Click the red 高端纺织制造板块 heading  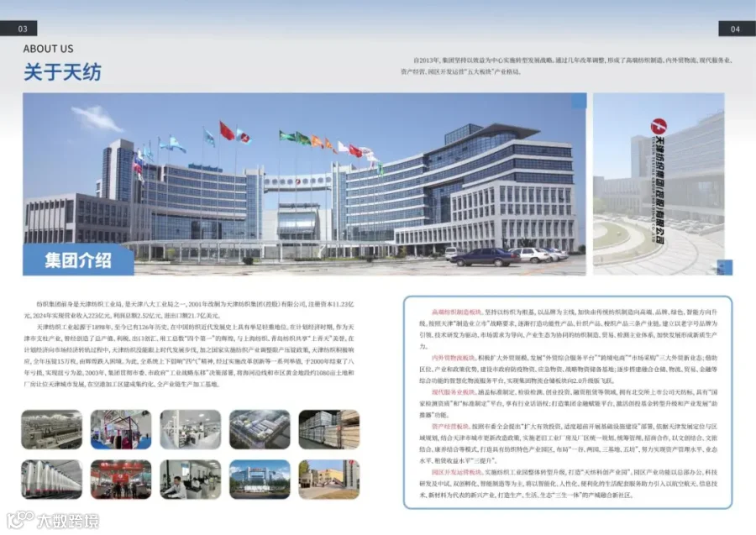[456, 312]
